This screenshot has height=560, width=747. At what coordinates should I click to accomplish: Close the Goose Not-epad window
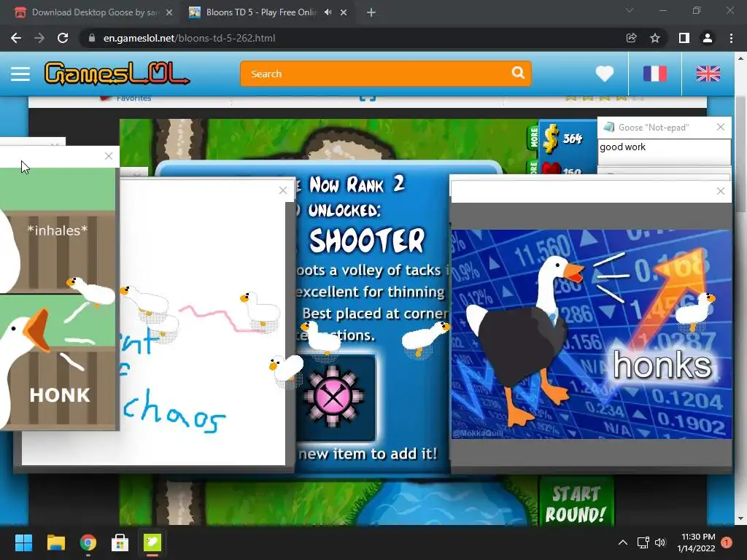[720, 127]
